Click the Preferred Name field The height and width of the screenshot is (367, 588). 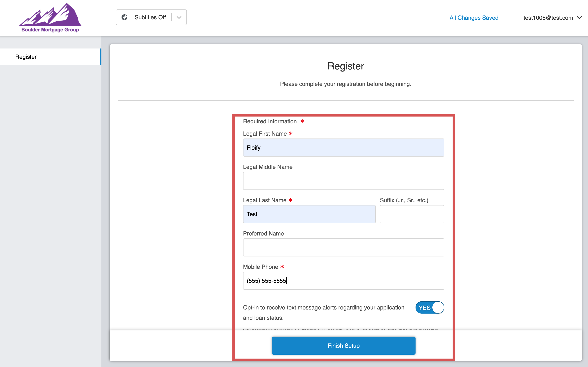(x=343, y=247)
